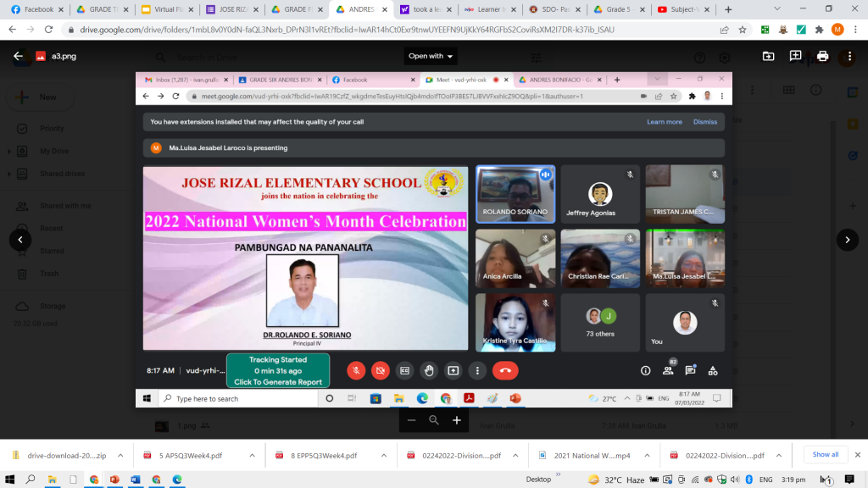Switch to the took a le... tab
The image size is (868, 488).
pos(426,9)
